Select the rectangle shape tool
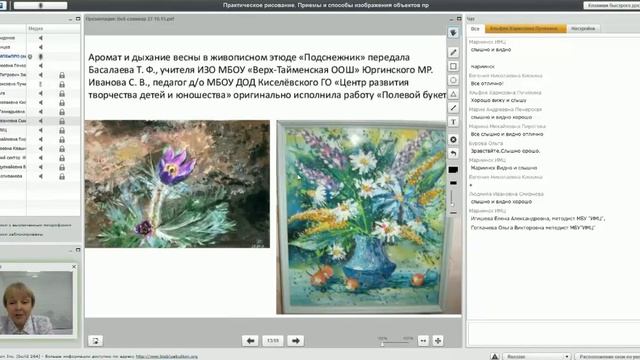The image size is (640, 360). click(x=453, y=66)
